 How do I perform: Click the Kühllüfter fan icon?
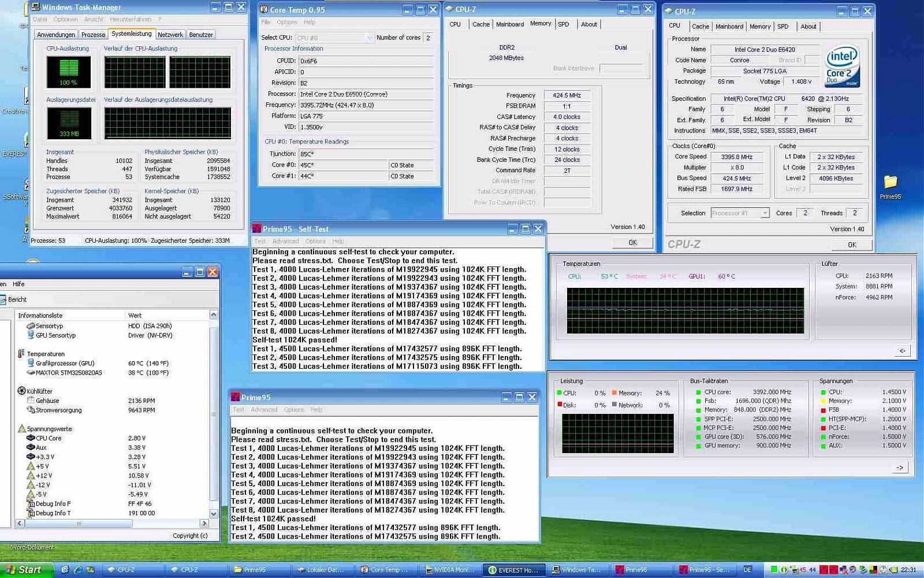(x=21, y=391)
